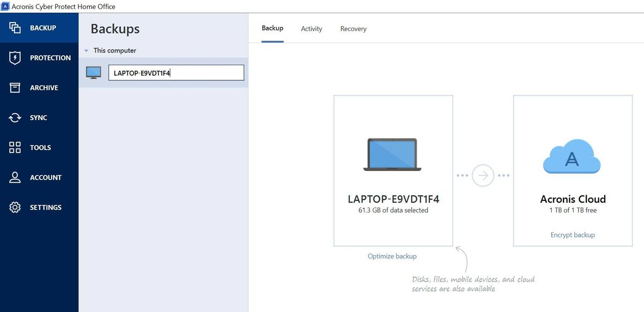Image resolution: width=644 pixels, height=312 pixels.
Task: Open the Tools section
Action: (x=31, y=147)
